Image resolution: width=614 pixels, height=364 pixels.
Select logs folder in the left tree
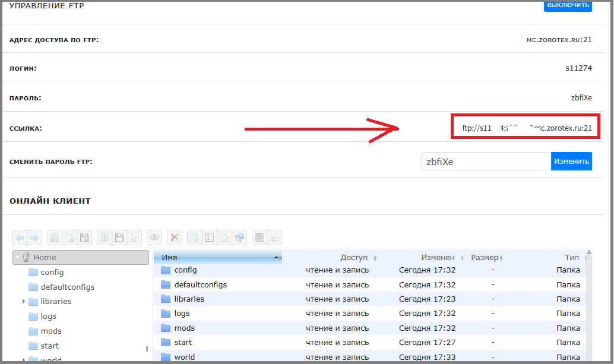49,316
